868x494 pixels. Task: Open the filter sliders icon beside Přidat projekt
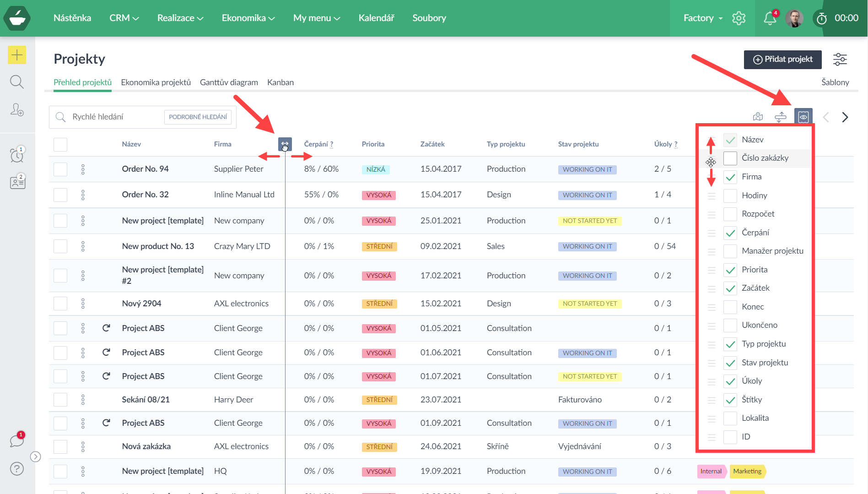[840, 60]
